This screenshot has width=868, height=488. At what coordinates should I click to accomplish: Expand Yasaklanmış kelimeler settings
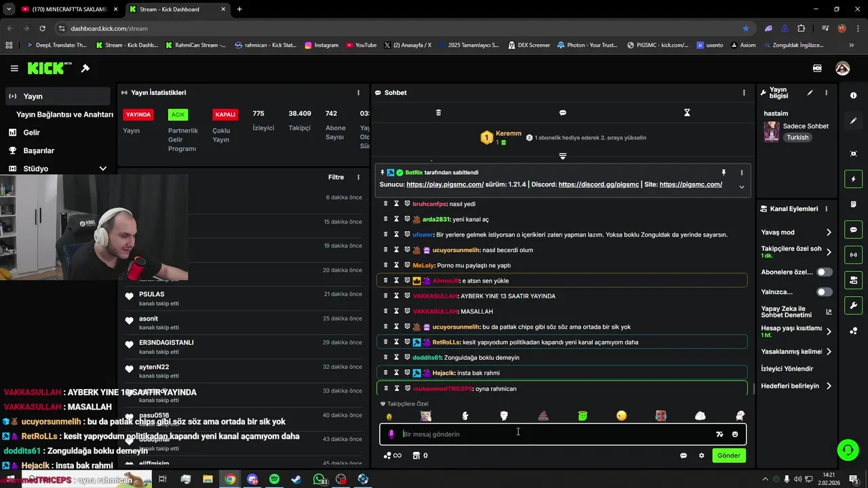tap(829, 352)
